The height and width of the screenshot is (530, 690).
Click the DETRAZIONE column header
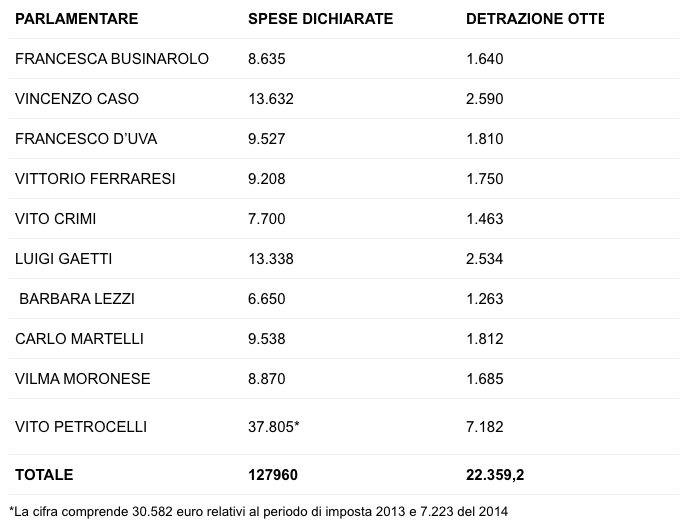(535, 19)
